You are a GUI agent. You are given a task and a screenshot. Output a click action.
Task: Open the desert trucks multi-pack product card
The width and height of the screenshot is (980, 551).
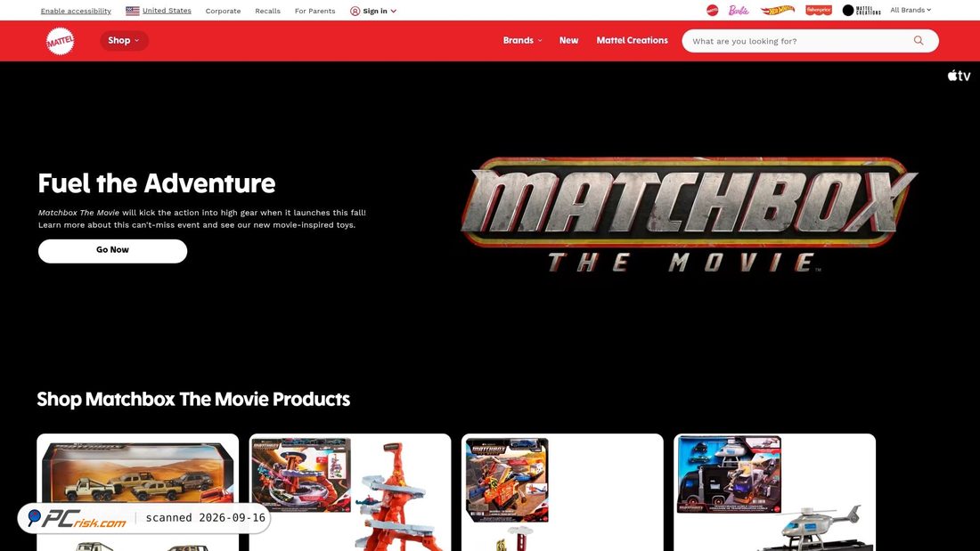click(x=137, y=492)
